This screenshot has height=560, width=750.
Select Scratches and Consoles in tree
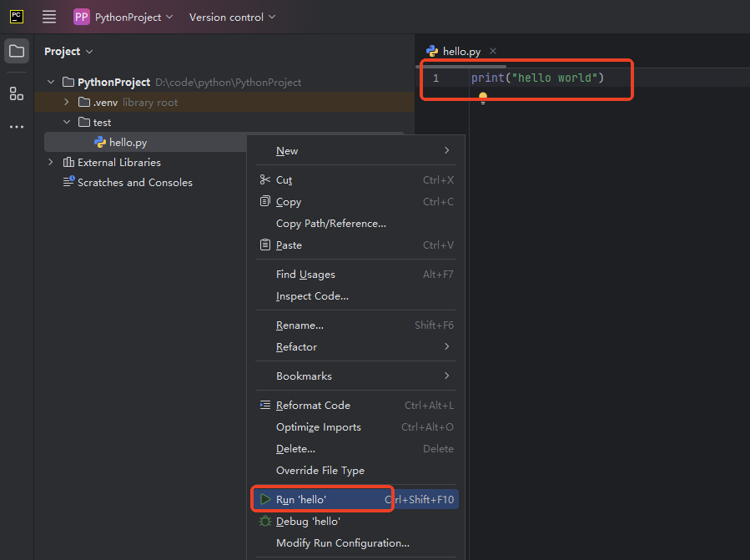[134, 183]
